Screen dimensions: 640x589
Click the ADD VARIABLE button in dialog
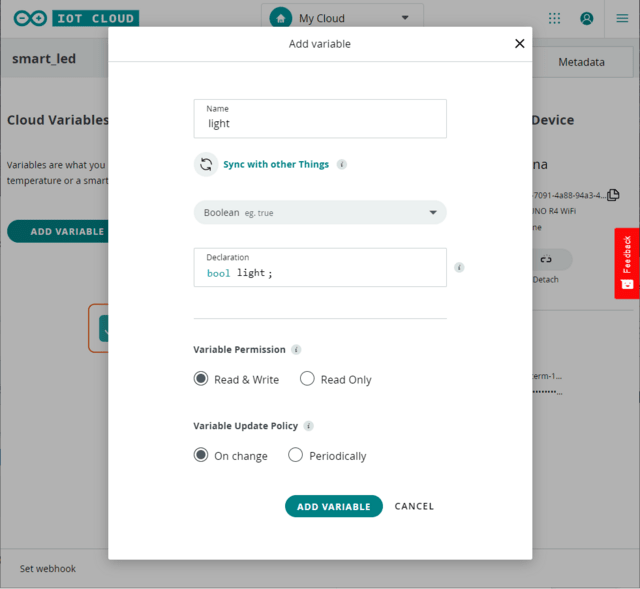334,506
